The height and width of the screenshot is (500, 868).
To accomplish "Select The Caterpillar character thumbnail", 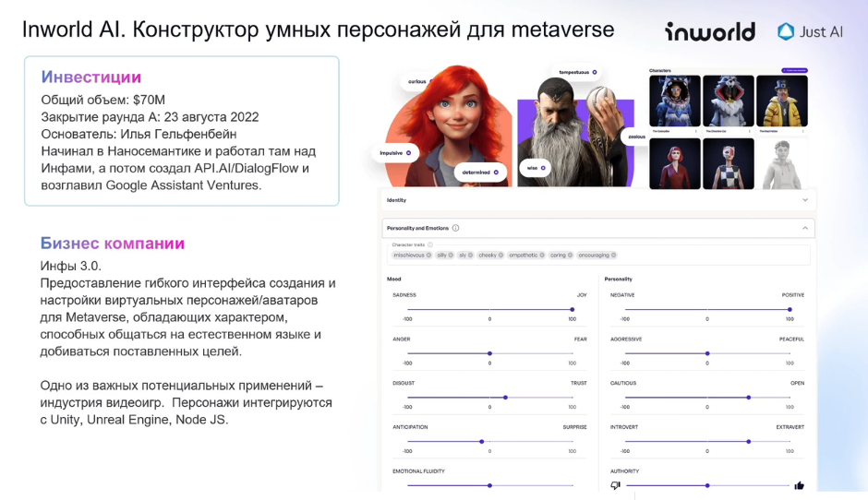I will 674,101.
